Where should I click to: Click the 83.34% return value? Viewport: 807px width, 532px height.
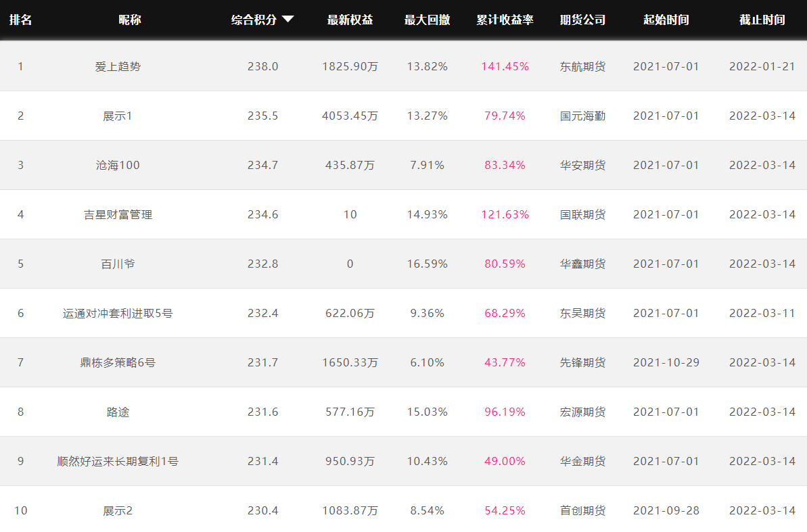[505, 165]
